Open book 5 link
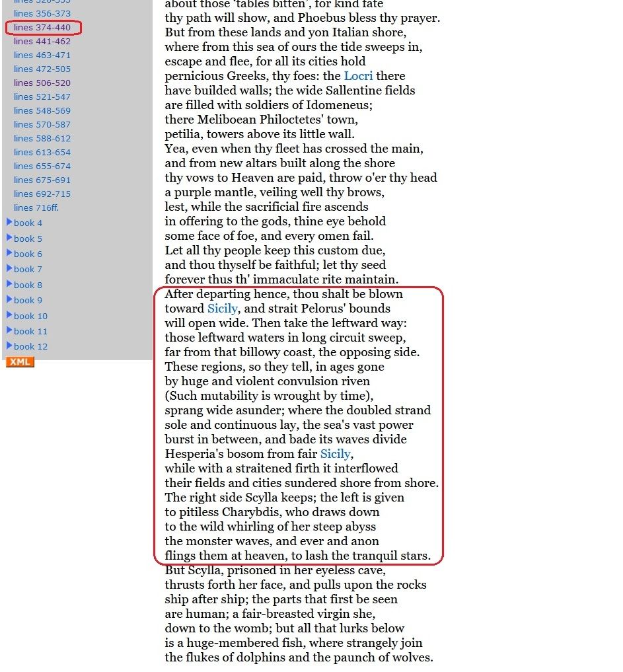The height and width of the screenshot is (672, 623). click(x=28, y=239)
